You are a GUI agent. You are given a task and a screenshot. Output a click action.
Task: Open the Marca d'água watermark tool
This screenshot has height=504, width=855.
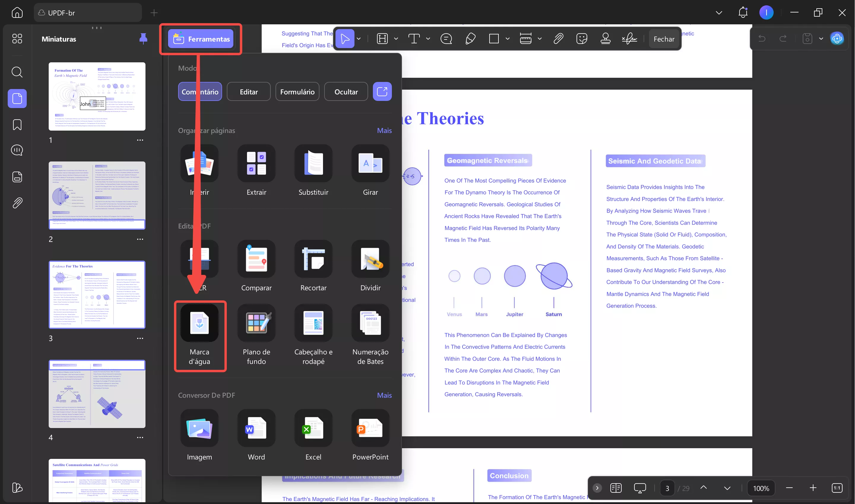(199, 323)
